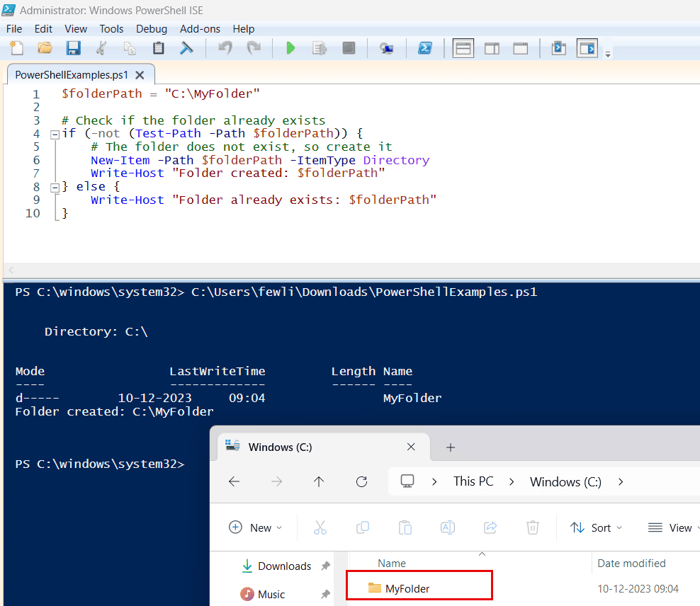Go up one folder level in Explorer
This screenshot has width=700, height=606.
(x=319, y=481)
